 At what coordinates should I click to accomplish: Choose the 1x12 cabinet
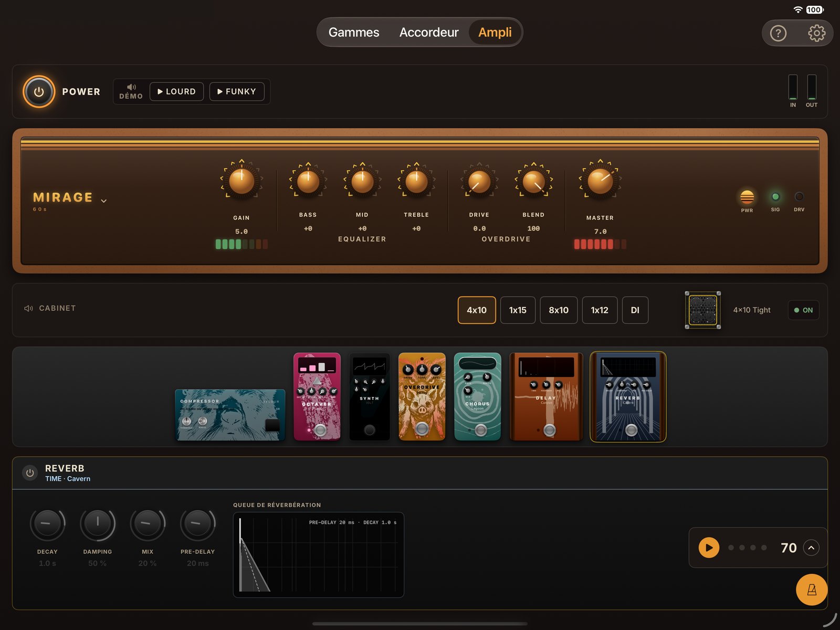pyautogui.click(x=600, y=310)
